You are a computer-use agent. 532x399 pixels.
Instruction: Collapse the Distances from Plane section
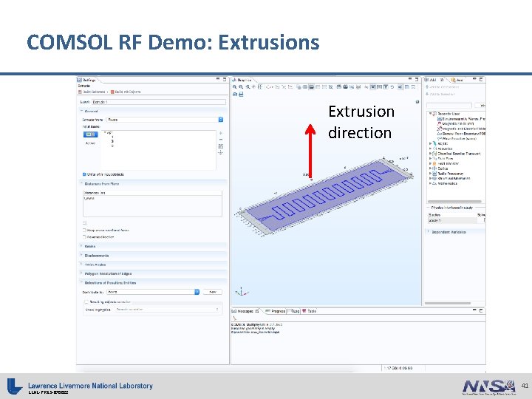(81, 183)
